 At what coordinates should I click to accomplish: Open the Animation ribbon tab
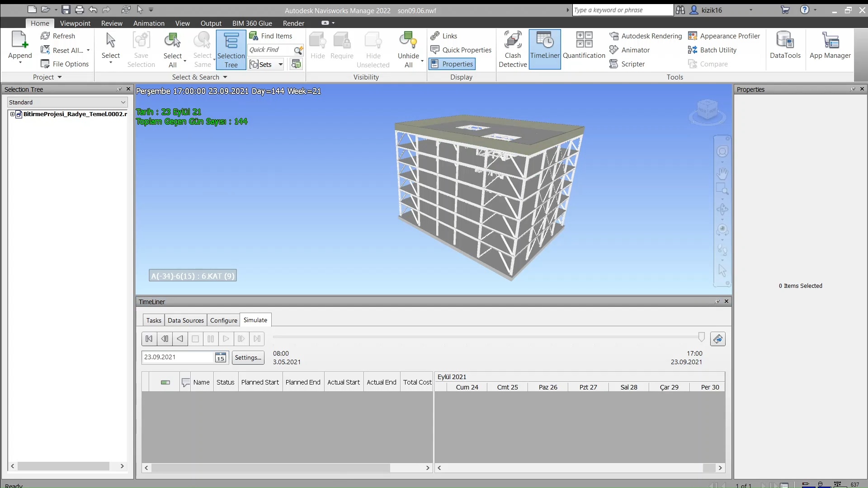coord(149,23)
